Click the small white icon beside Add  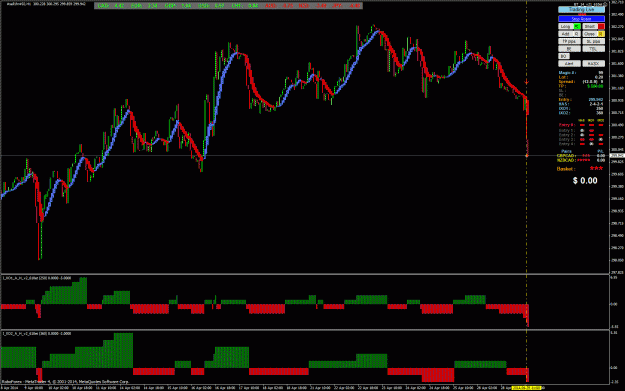(577, 34)
